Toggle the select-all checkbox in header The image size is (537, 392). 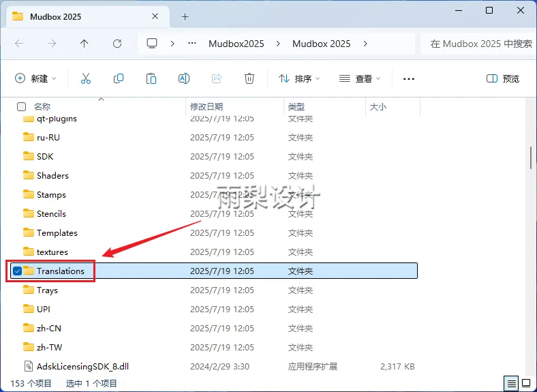[21, 106]
